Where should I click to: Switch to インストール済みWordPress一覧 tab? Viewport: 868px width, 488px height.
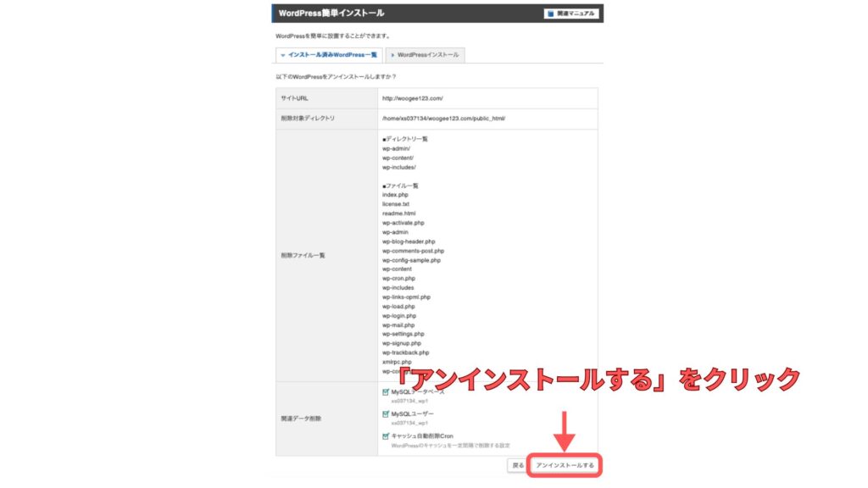(329, 55)
